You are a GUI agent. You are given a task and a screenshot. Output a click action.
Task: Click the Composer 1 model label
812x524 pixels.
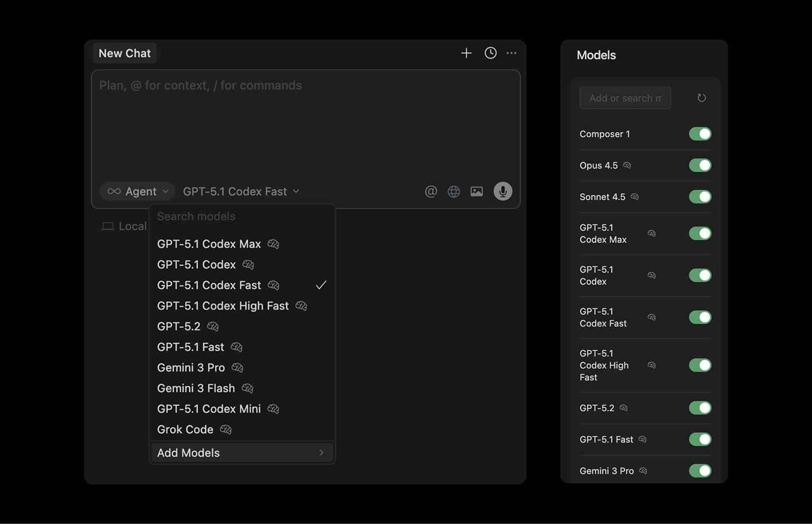(x=605, y=134)
